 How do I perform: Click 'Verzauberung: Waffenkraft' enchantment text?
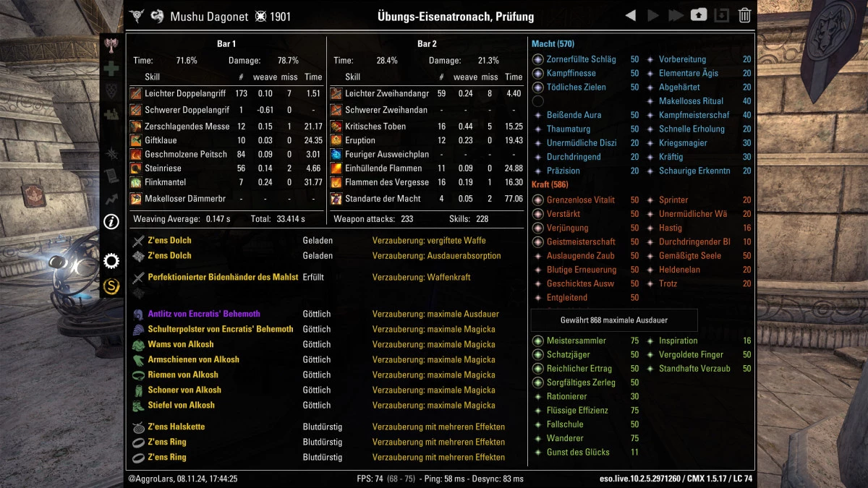point(421,277)
